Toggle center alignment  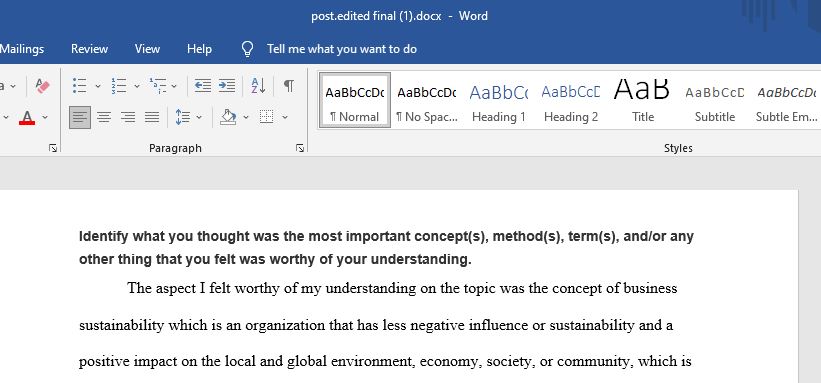[104, 117]
